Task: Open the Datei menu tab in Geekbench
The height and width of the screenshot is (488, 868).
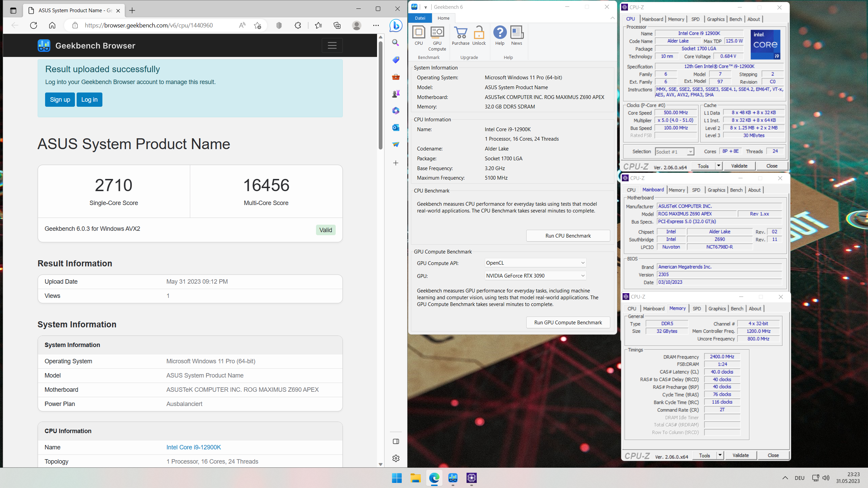Action: click(420, 18)
